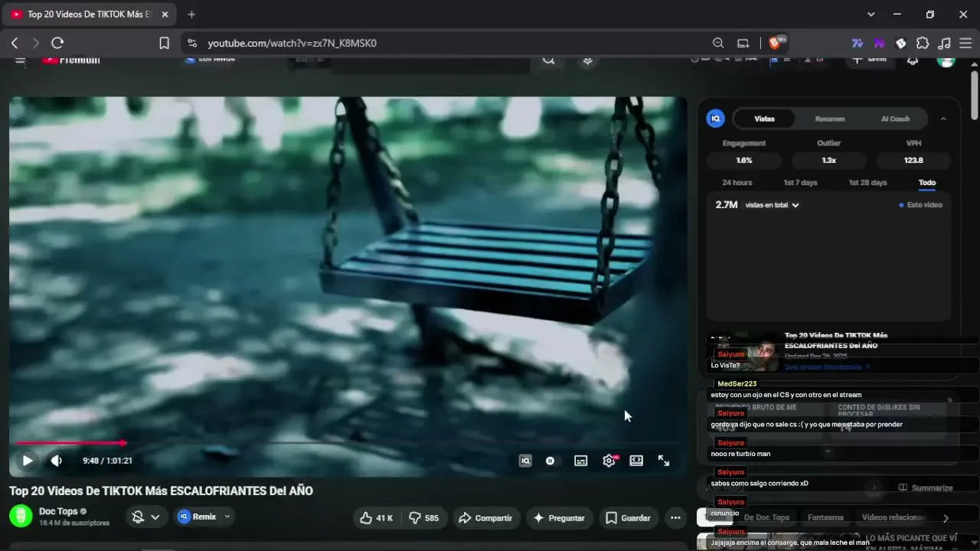Go forward in the browser
The height and width of the screenshot is (551, 980).
[35, 43]
